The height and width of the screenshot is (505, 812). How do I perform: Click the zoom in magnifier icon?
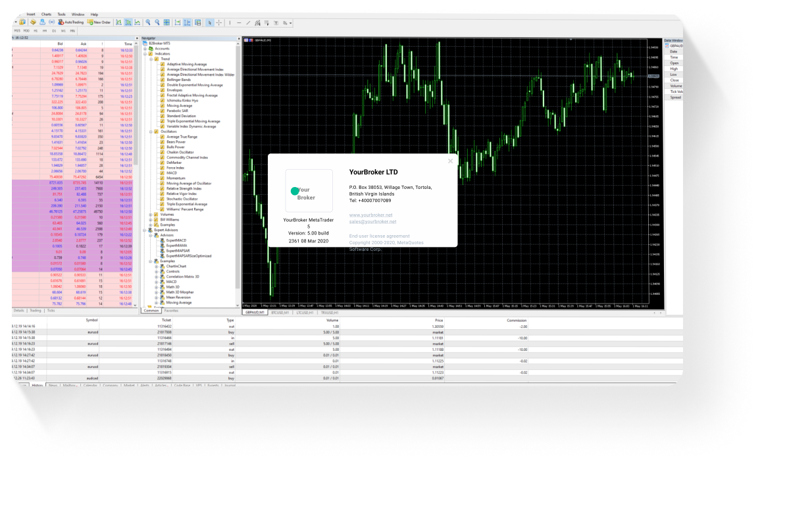pos(147,22)
